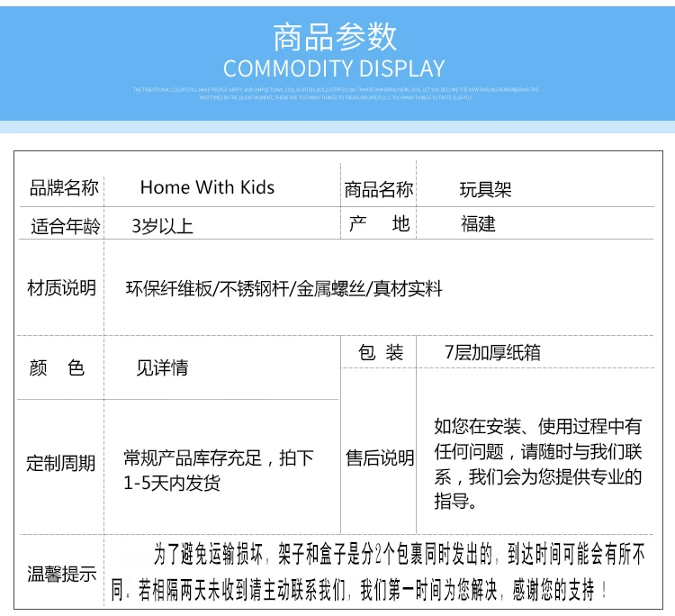Click the 商品参数 heading

pos(335,37)
